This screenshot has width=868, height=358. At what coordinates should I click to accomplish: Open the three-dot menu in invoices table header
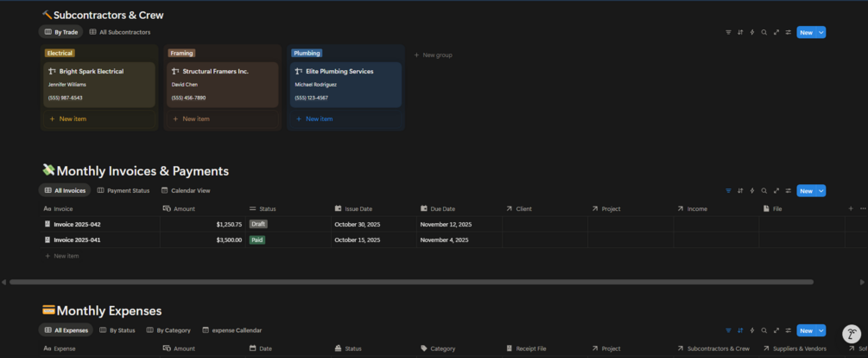(863, 208)
